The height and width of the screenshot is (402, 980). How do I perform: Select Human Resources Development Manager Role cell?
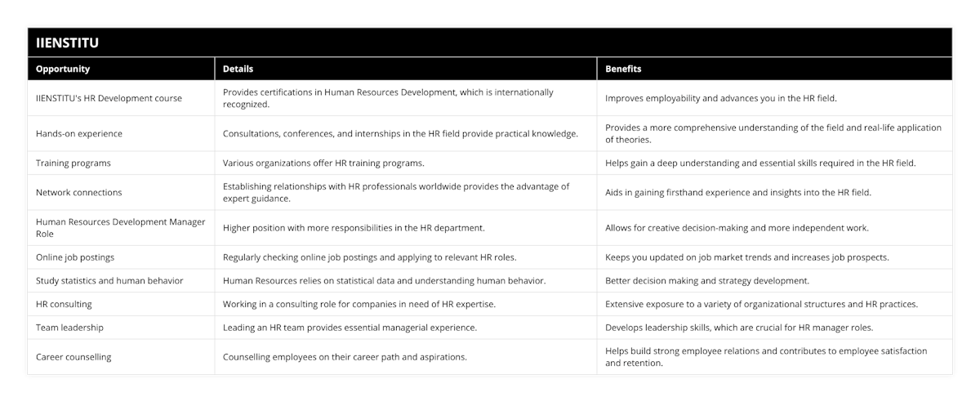[121, 228]
